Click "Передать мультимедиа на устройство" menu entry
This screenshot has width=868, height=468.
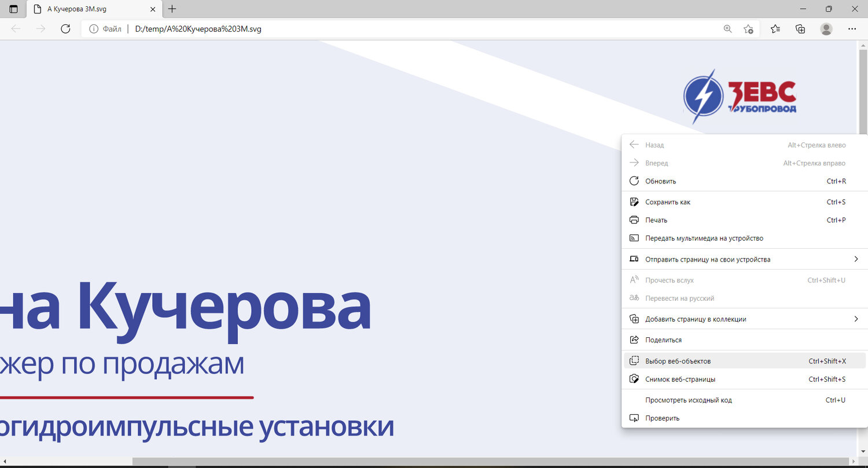click(x=745, y=238)
